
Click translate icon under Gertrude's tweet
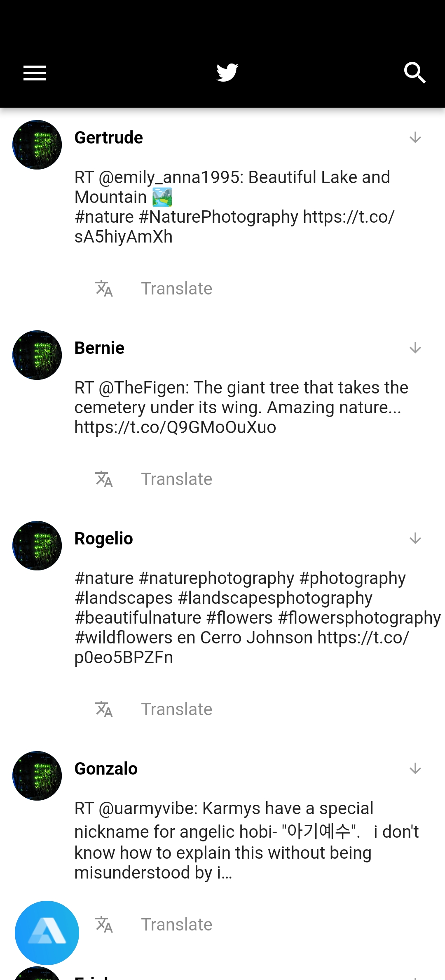pos(104,289)
